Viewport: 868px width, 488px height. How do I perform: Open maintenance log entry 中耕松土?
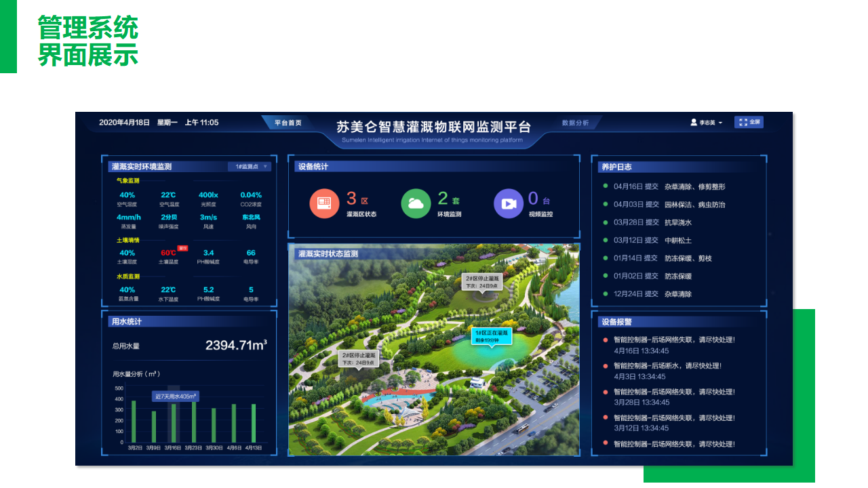(678, 240)
